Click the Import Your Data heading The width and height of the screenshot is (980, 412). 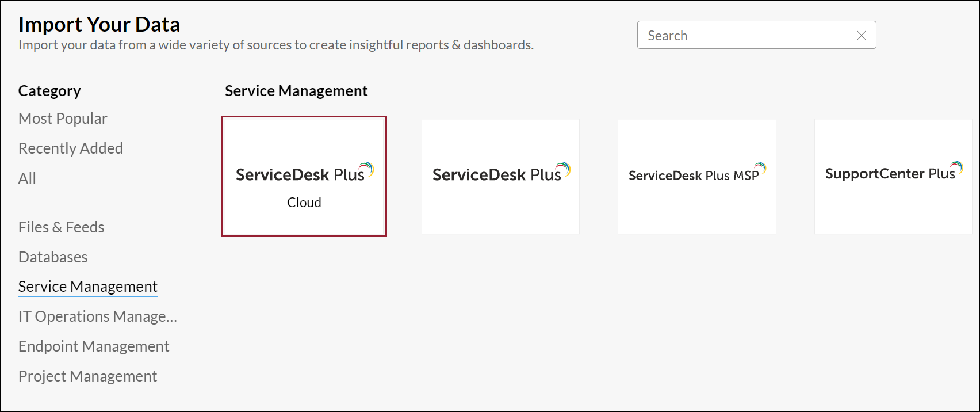point(99,24)
